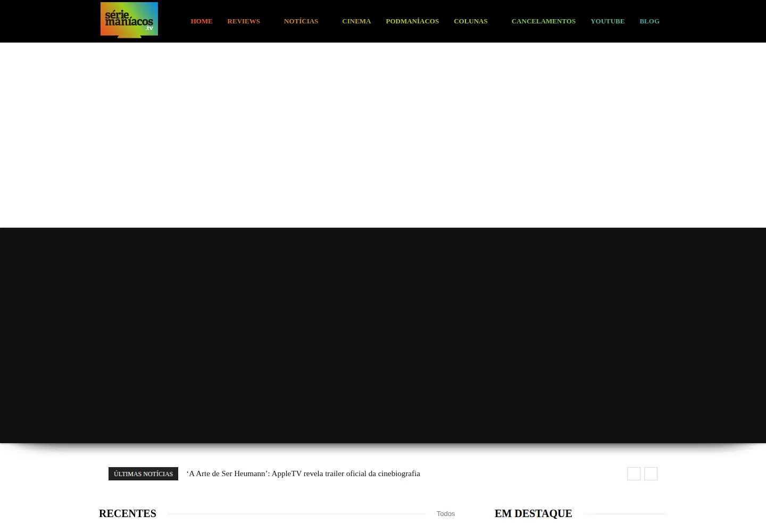Open the Home menu item
This screenshot has width=766, height=532.
(x=202, y=21)
